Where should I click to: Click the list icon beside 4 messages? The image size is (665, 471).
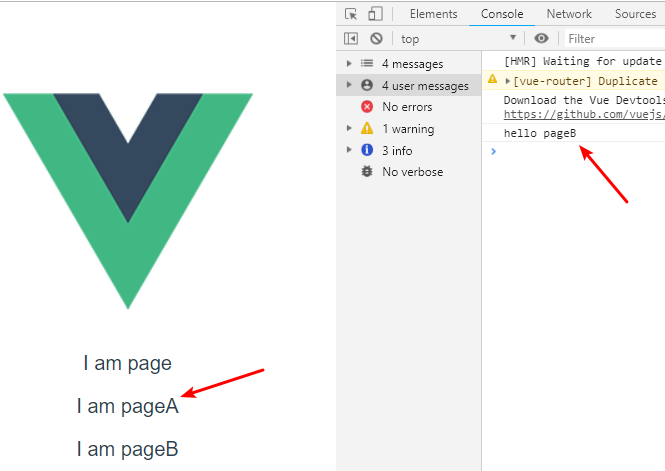tap(367, 64)
